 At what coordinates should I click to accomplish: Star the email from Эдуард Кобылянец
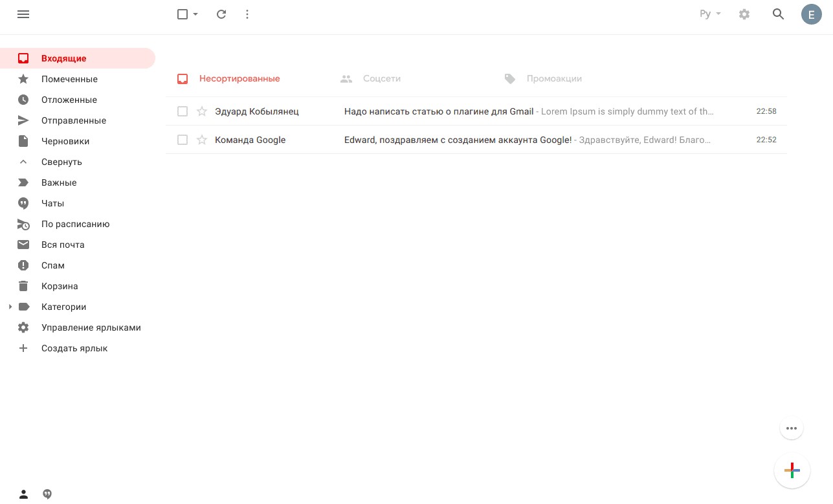pos(202,111)
